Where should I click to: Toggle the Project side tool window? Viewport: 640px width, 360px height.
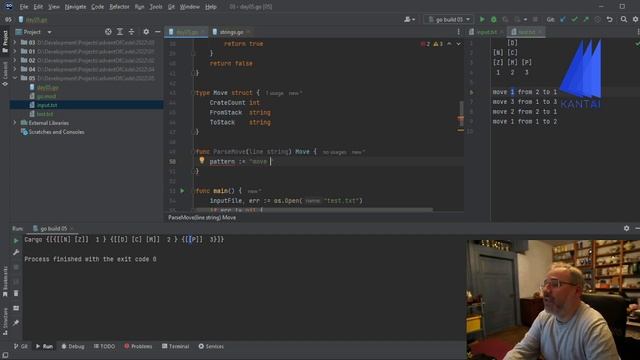[5, 41]
